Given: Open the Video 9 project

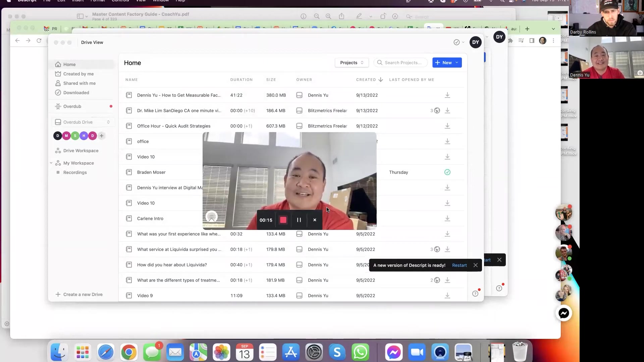Looking at the screenshot, I should [145, 296].
